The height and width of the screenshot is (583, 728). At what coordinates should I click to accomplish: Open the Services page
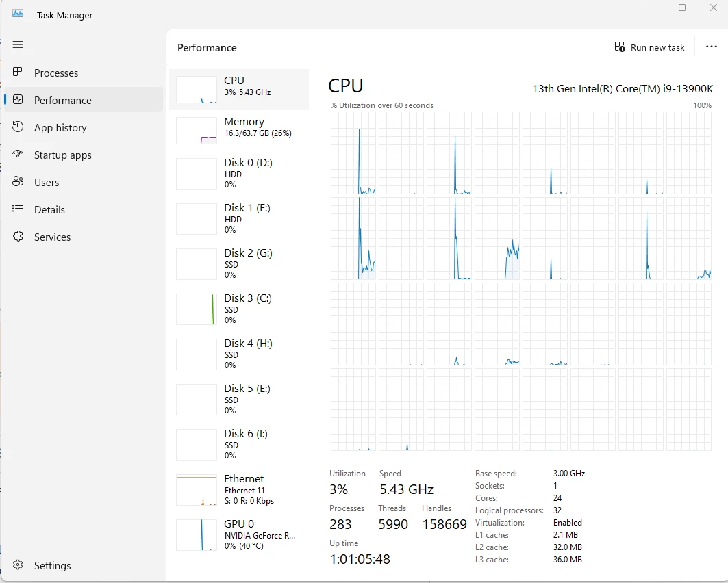[x=84, y=237]
